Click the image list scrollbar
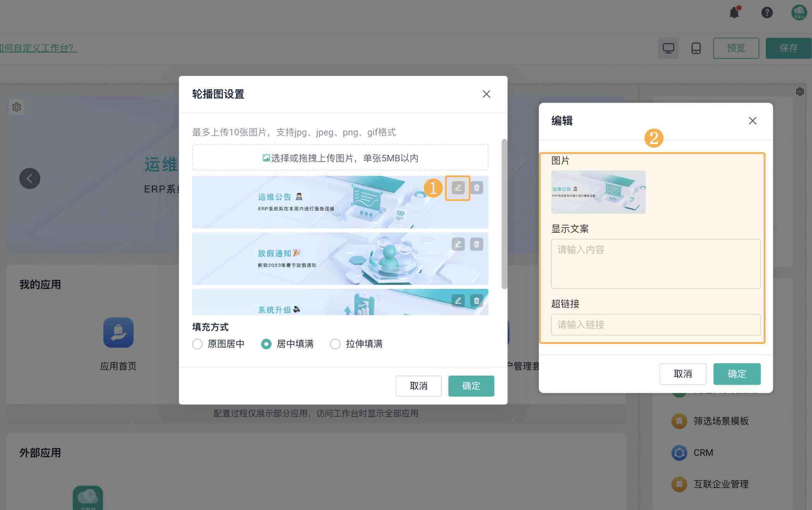This screenshot has width=812, height=510. click(504, 214)
